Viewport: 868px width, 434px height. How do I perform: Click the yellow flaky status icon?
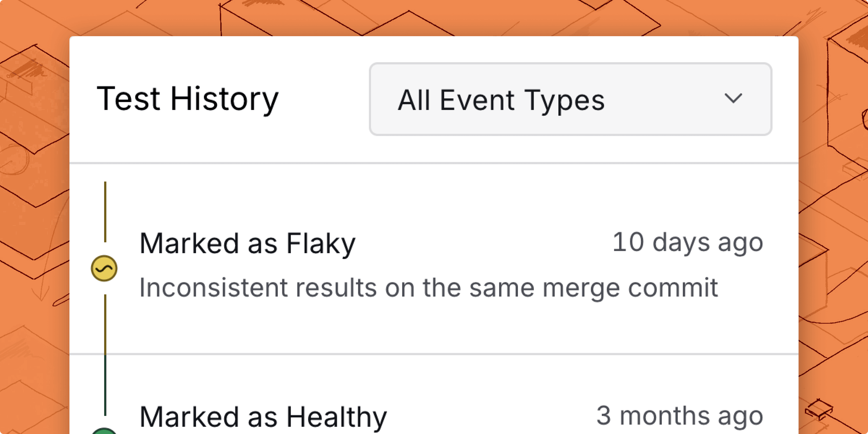click(104, 268)
